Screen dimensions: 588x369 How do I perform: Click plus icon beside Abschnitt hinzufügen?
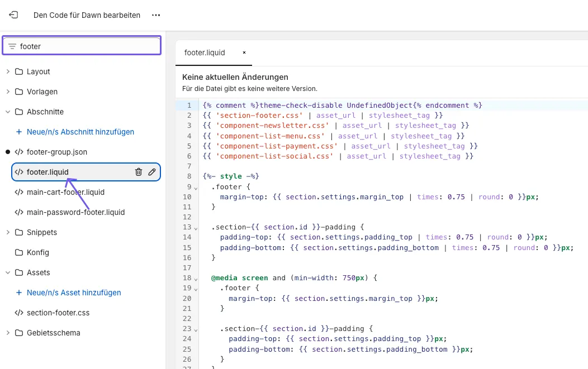click(19, 132)
